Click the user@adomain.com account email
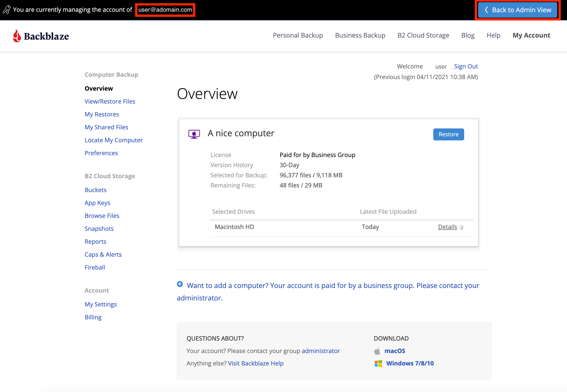This screenshot has height=392, width=567. [x=165, y=10]
